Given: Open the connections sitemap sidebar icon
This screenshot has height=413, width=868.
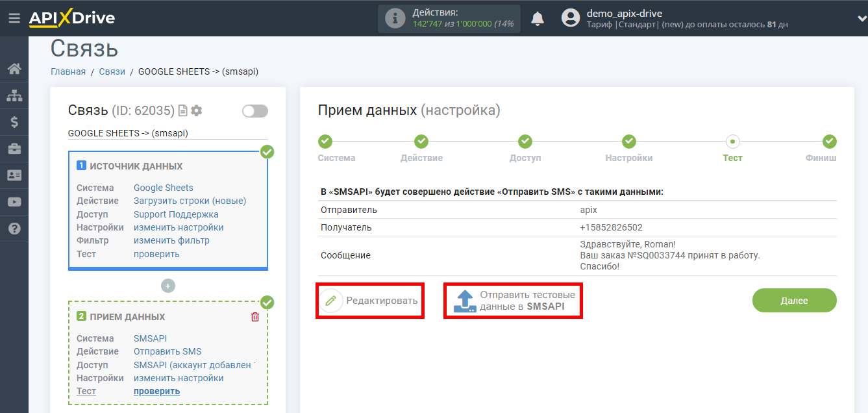Looking at the screenshot, I should point(14,95).
